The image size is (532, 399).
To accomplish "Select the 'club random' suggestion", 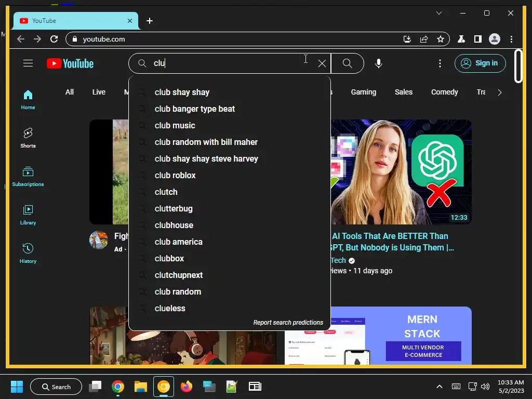I will pyautogui.click(x=230, y=292).
